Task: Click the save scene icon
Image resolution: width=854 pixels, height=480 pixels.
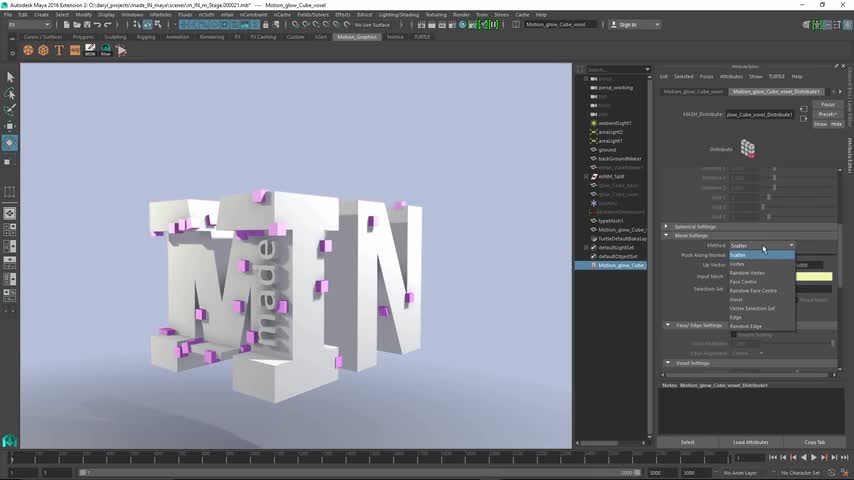Action: (x=87, y=25)
